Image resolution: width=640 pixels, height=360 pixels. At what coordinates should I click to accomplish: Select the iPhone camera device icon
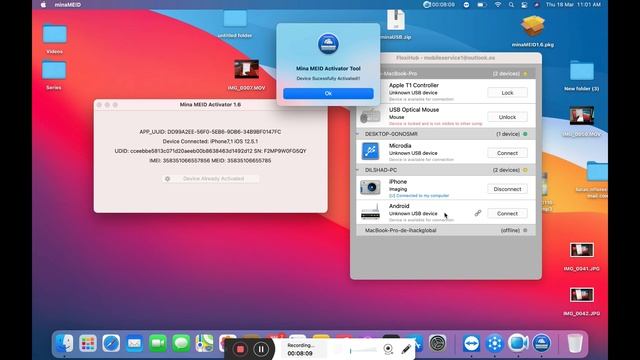(370, 188)
